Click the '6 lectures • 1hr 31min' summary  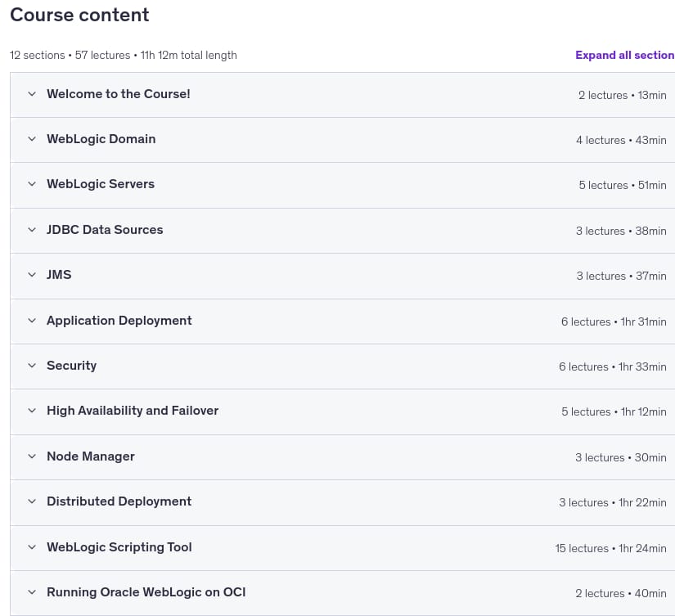(614, 321)
